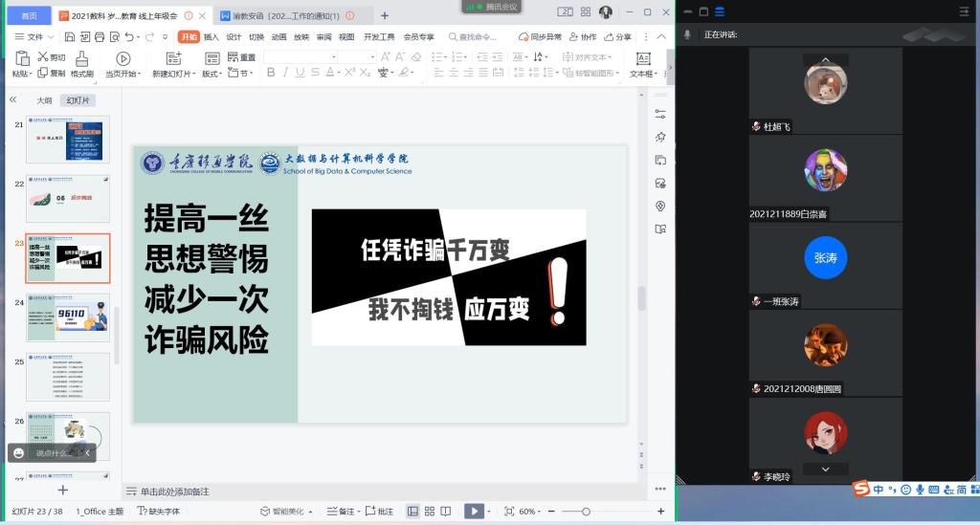The width and height of the screenshot is (980, 525).
Task: Open the Insert (插入) ribbon tab
Action: [211, 37]
